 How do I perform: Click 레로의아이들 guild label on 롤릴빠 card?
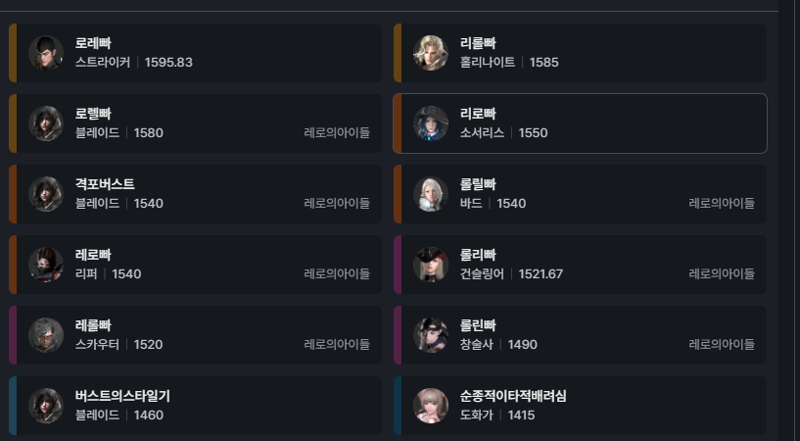coord(721,203)
